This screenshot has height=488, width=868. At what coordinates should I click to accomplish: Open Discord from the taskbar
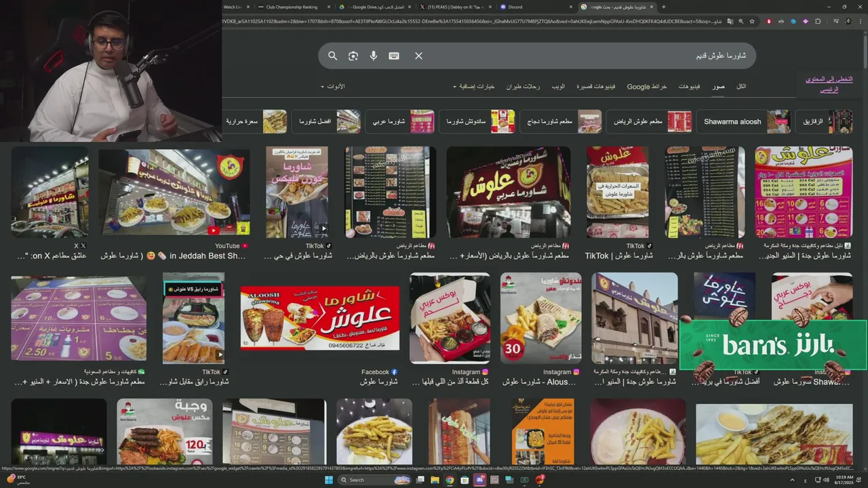tap(479, 480)
